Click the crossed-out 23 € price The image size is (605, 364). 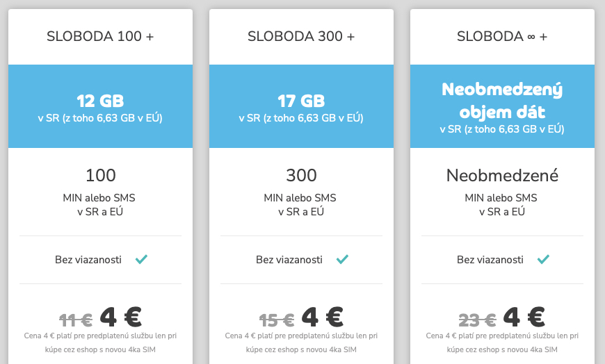click(477, 320)
